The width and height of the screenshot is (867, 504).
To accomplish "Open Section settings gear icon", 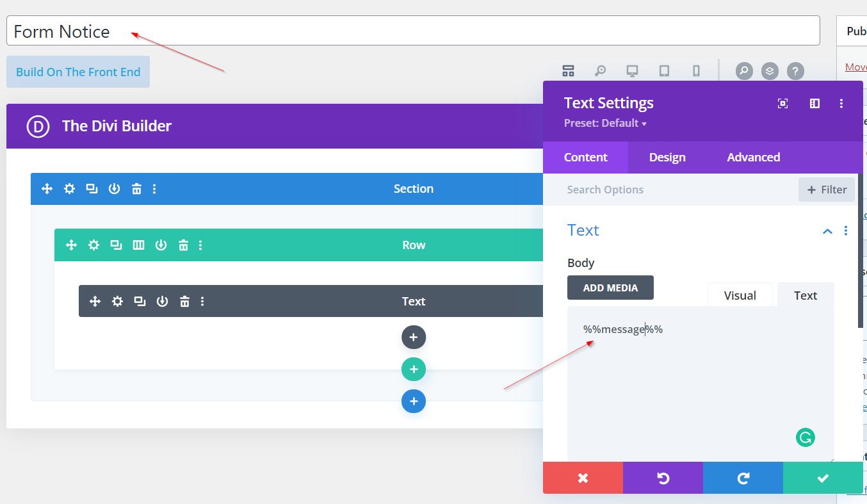I will pos(69,189).
